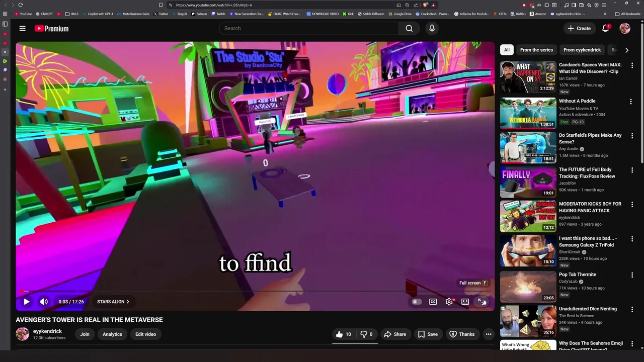The image size is (644, 362).
Task: Open All Bookmarks folder
Action: [x=628, y=14]
